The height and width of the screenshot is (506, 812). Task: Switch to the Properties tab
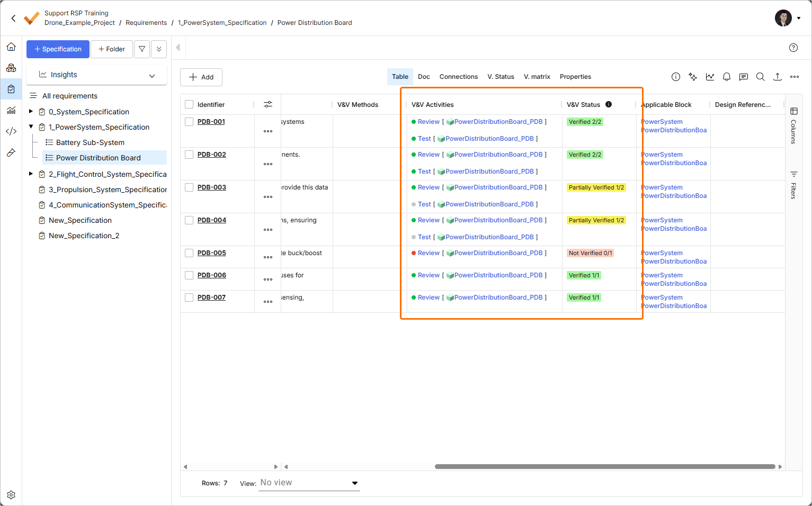pyautogui.click(x=575, y=77)
